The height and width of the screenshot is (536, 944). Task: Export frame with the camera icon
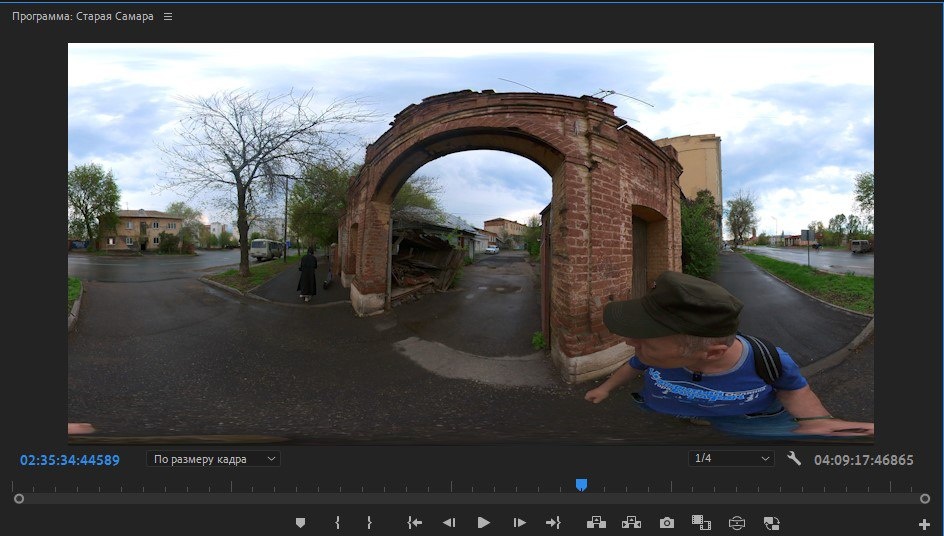(666, 523)
